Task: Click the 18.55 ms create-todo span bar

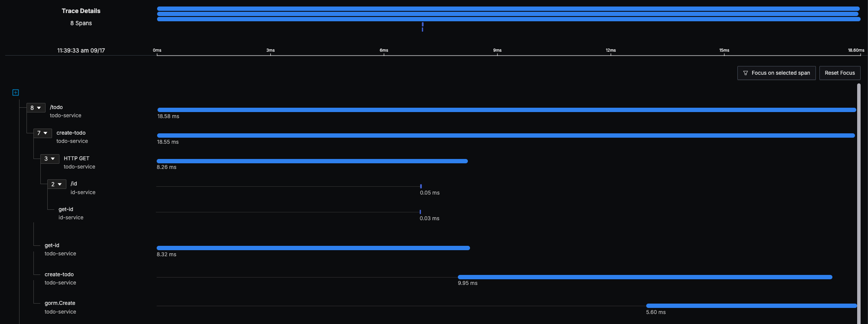Action: pyautogui.click(x=506, y=136)
